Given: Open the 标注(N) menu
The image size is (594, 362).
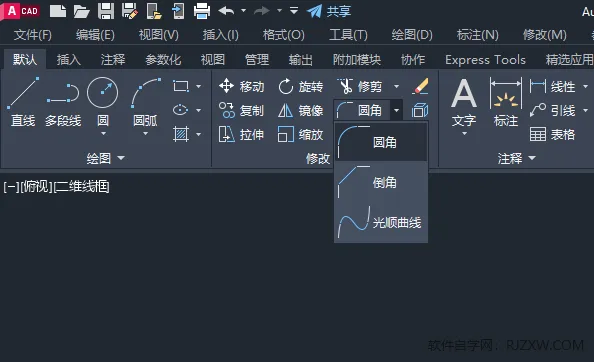Looking at the screenshot, I should tap(478, 35).
